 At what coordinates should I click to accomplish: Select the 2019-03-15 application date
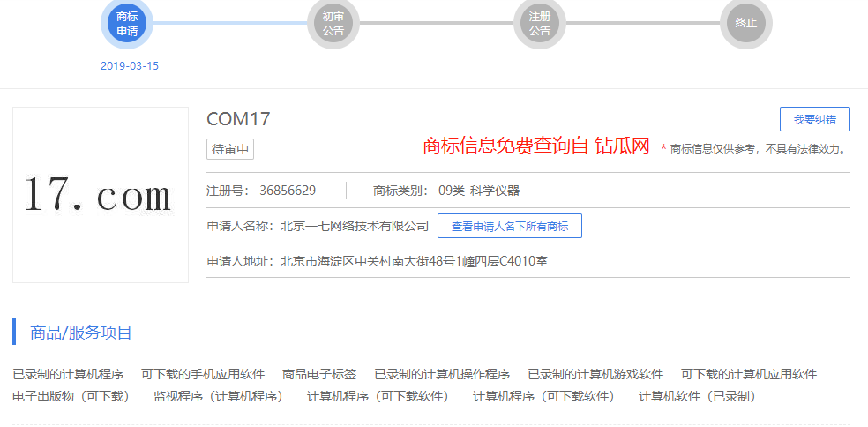click(130, 66)
